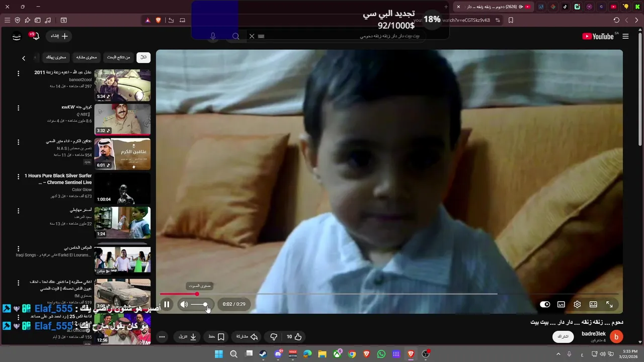This screenshot has height=362, width=644.
Task: Open the badre3lek channel name link
Action: click(x=594, y=334)
